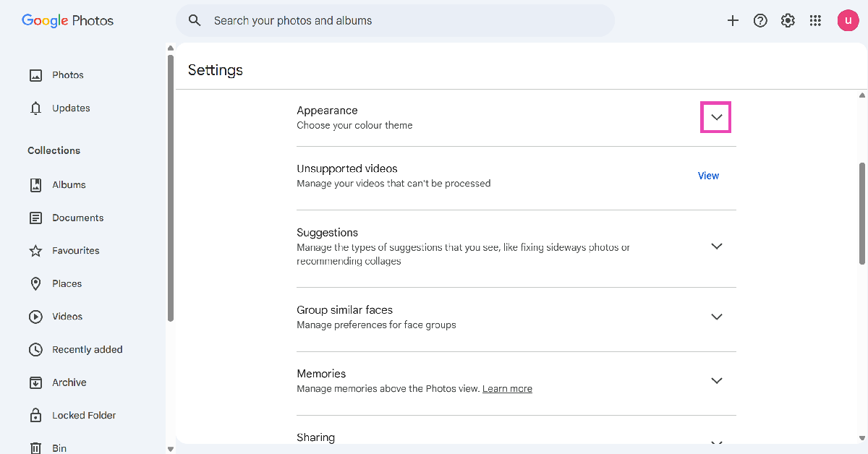Image resolution: width=868 pixels, height=454 pixels.
Task: Click the Favourites star icon in sidebar
Action: pos(35,251)
